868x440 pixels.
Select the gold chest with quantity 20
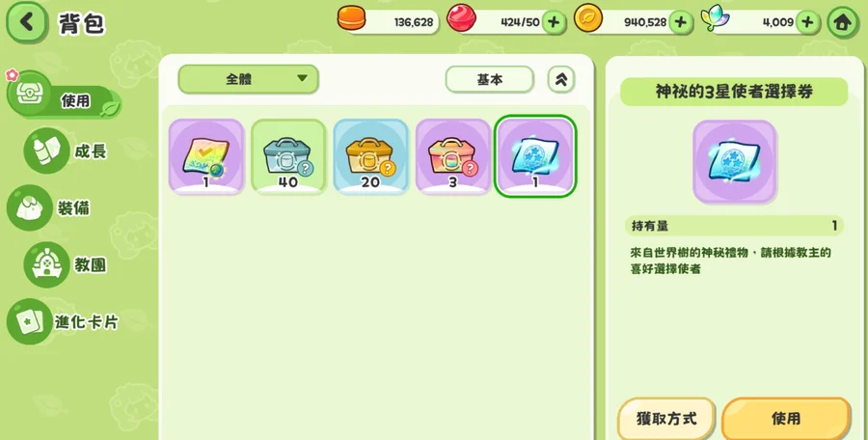coord(370,157)
